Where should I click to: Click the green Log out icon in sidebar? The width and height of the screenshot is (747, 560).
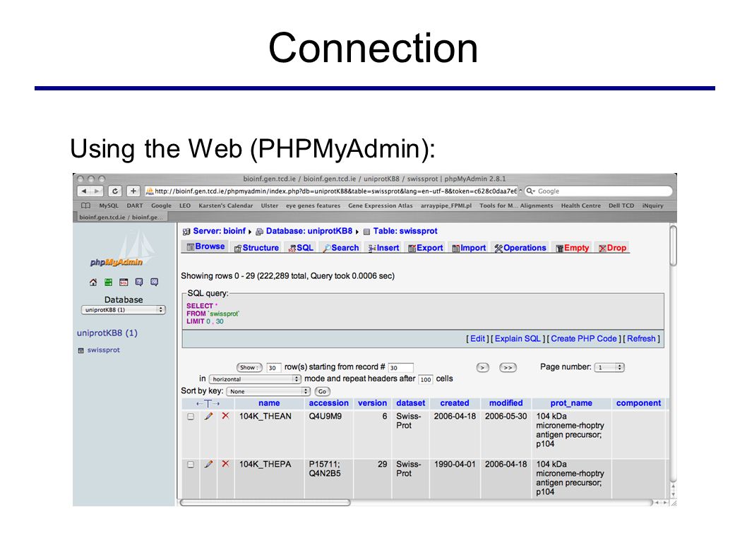[109, 282]
